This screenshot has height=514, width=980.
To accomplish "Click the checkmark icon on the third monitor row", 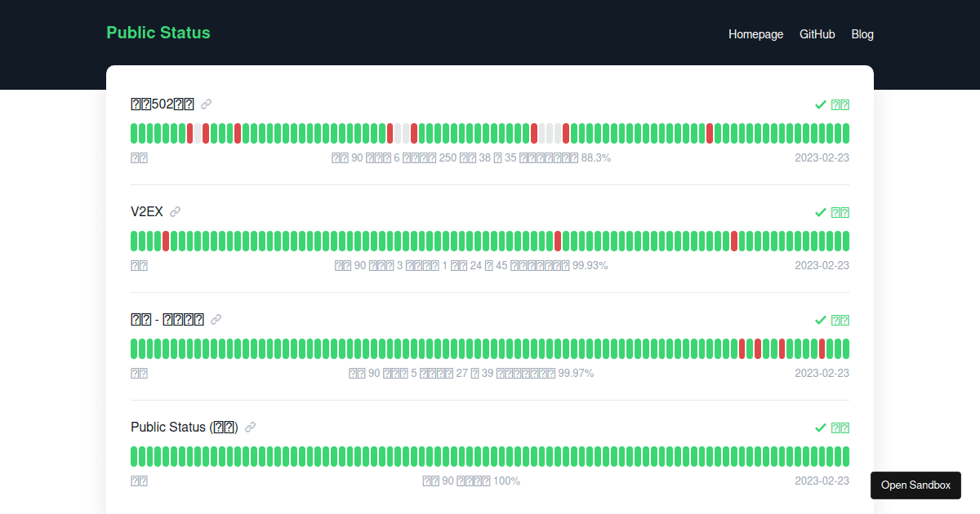I will tap(820, 320).
